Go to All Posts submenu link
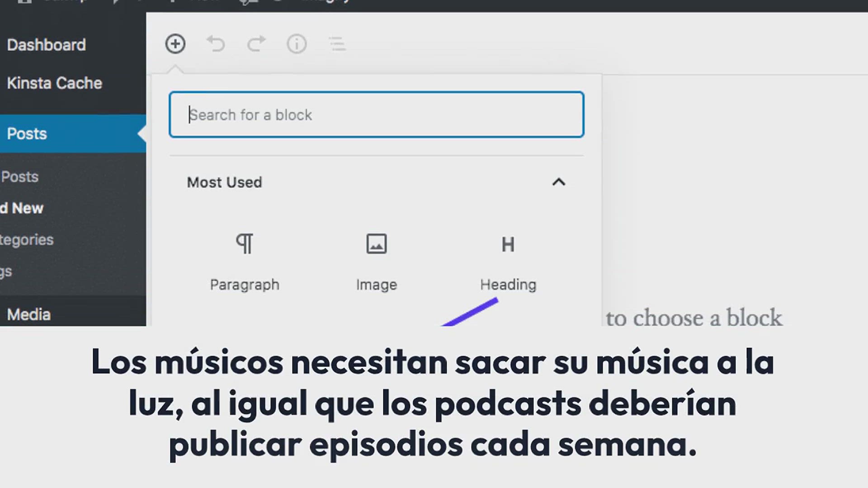868x488 pixels. point(20,177)
